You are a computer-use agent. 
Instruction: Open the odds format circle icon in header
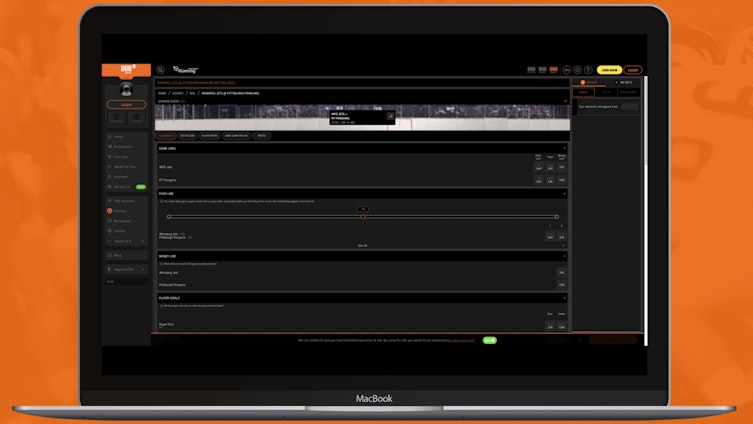(x=567, y=70)
